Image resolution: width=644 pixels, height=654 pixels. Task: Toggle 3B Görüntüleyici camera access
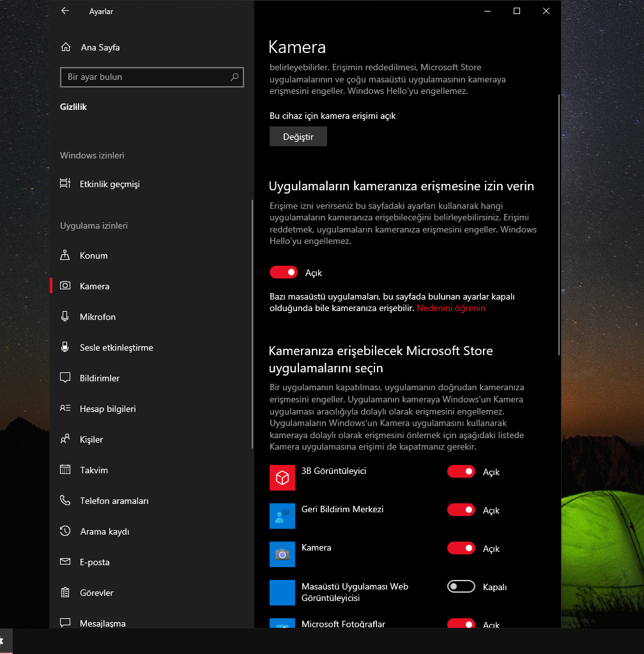pyautogui.click(x=461, y=472)
